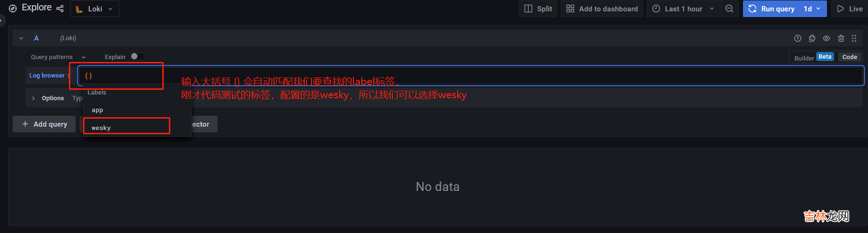
Task: Open the Loki data source dropdown
Action: (95, 9)
